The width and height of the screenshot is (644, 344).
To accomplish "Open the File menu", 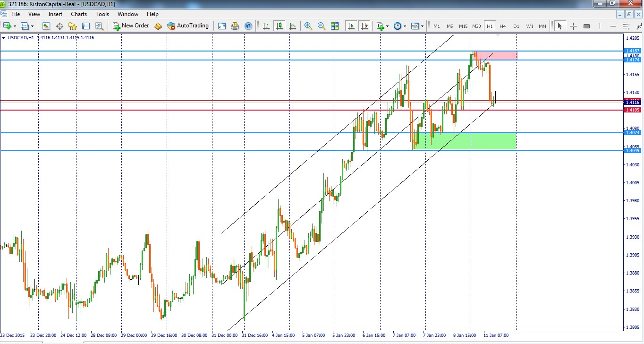I will click(x=16, y=14).
